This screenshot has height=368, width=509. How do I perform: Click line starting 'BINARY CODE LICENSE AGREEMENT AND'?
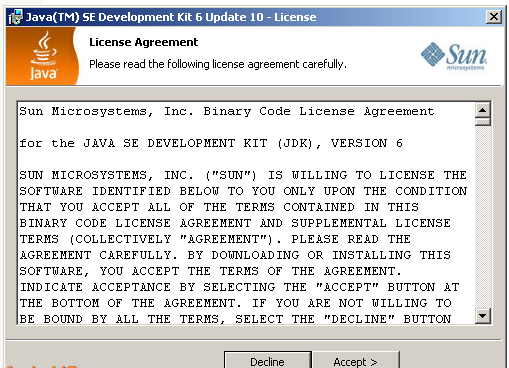click(235, 223)
